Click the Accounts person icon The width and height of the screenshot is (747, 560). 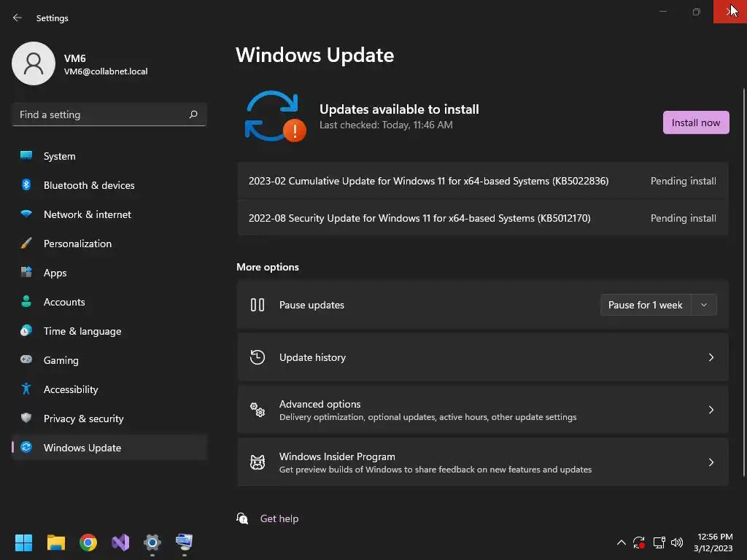pos(26,301)
